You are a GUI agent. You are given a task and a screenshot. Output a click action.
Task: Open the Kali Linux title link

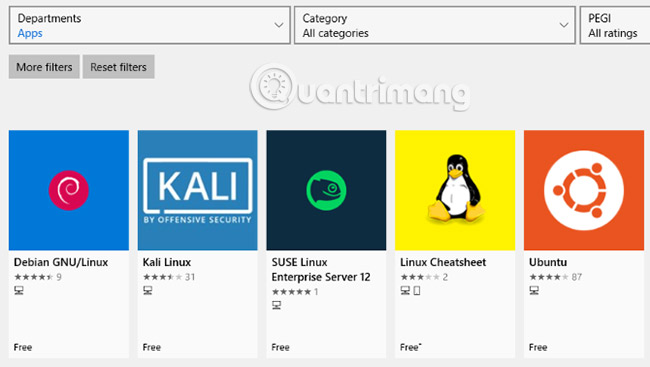[167, 262]
